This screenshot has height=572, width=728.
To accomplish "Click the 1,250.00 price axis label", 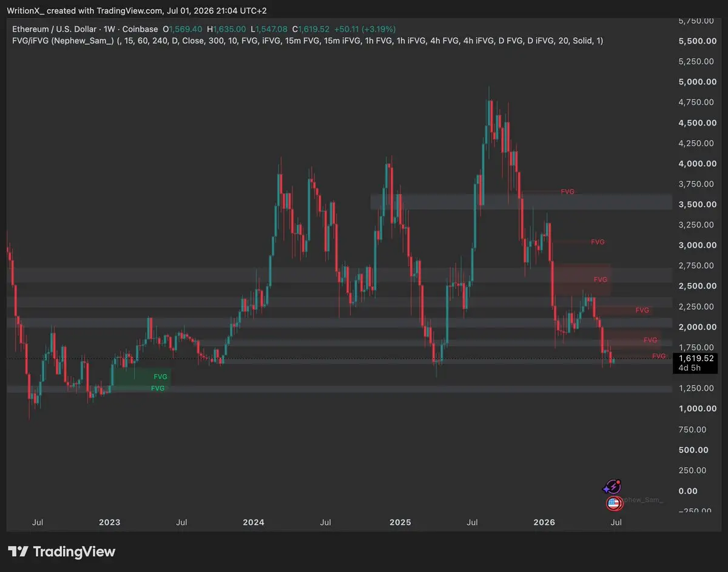I will point(695,388).
